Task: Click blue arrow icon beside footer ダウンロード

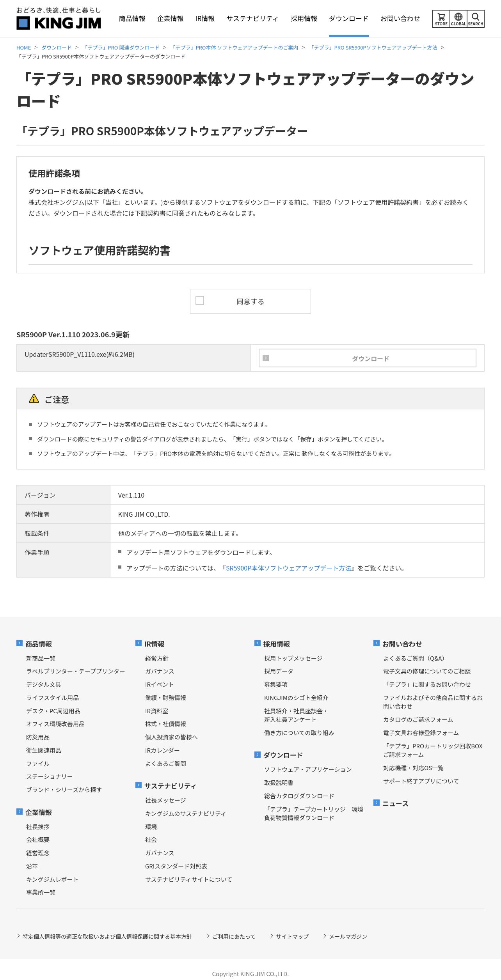Action: pos(258,755)
